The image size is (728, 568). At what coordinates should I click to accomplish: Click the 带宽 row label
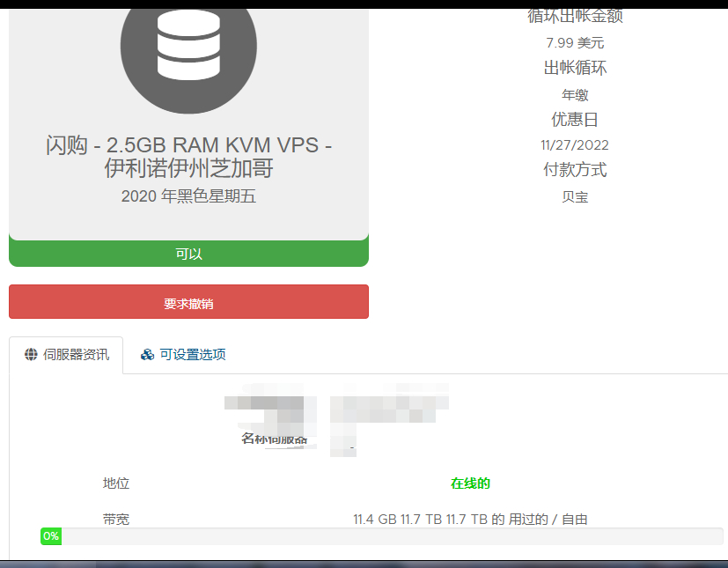tap(116, 520)
